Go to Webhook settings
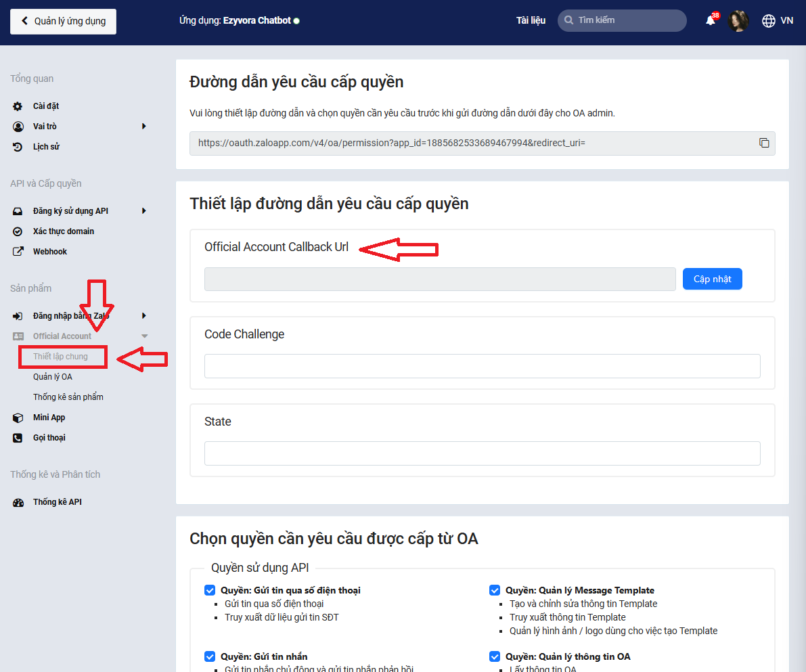 click(x=50, y=252)
